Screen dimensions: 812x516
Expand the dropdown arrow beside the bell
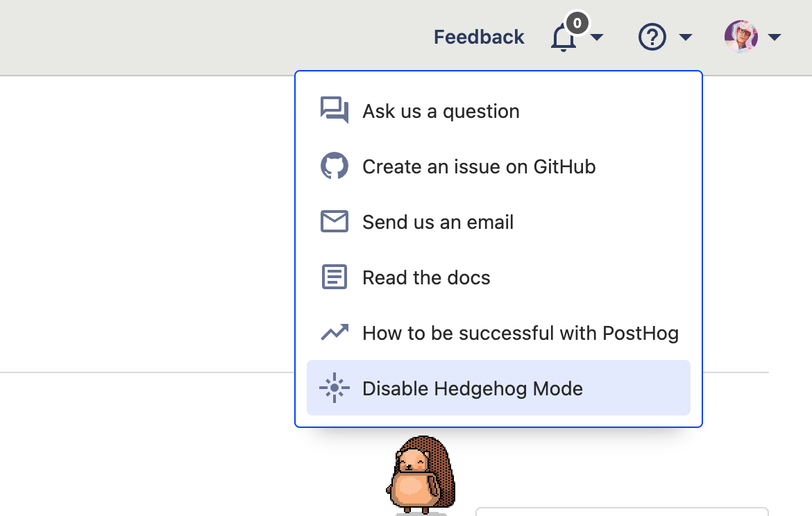point(598,38)
